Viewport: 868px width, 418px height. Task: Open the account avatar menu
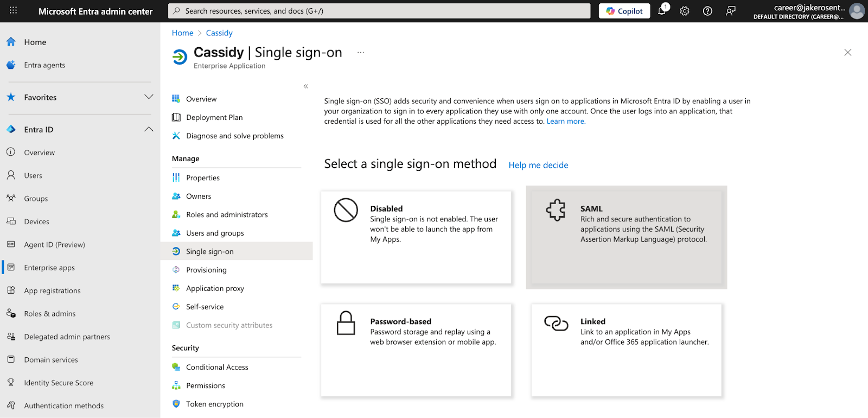pyautogui.click(x=857, y=11)
